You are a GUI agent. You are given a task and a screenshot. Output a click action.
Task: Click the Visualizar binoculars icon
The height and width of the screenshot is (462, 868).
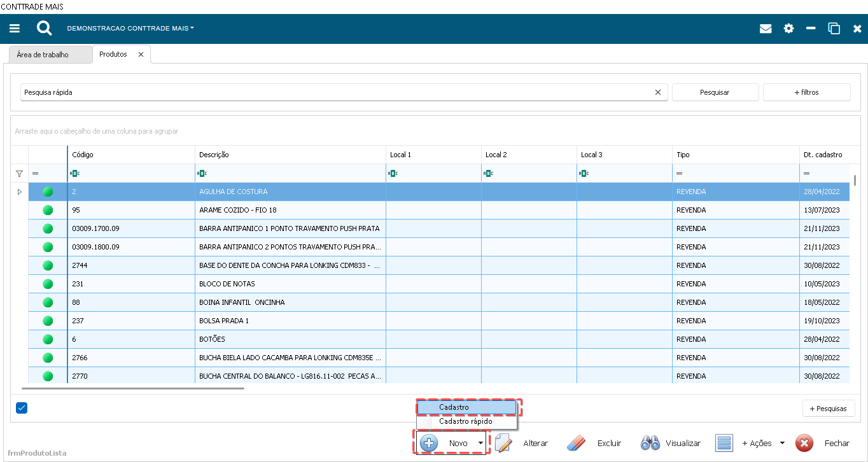click(x=650, y=443)
